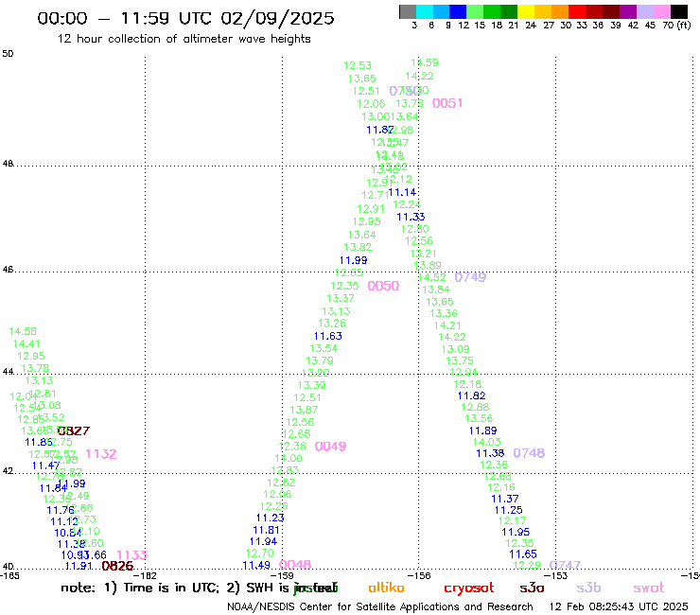This screenshot has width=700, height=615.
Task: Click the 's3b' legend label
Action: point(588,588)
